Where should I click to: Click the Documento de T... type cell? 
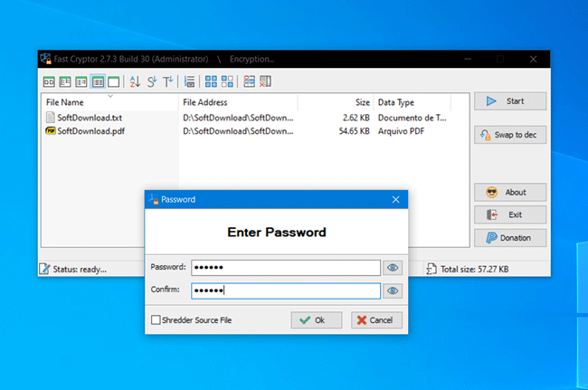click(413, 118)
